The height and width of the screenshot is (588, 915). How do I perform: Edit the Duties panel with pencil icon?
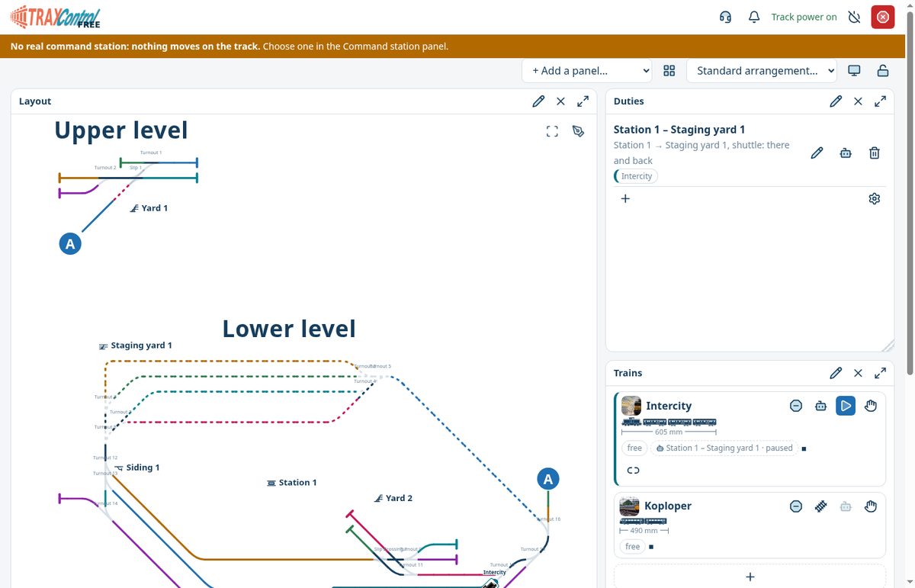[836, 101]
